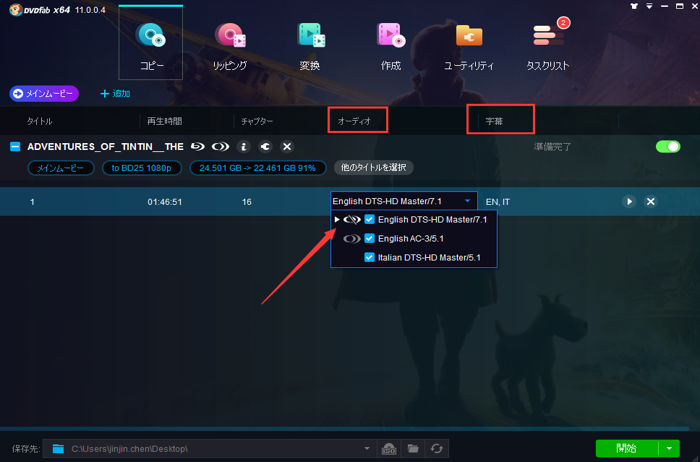Switch to the リッピング module

point(230,46)
